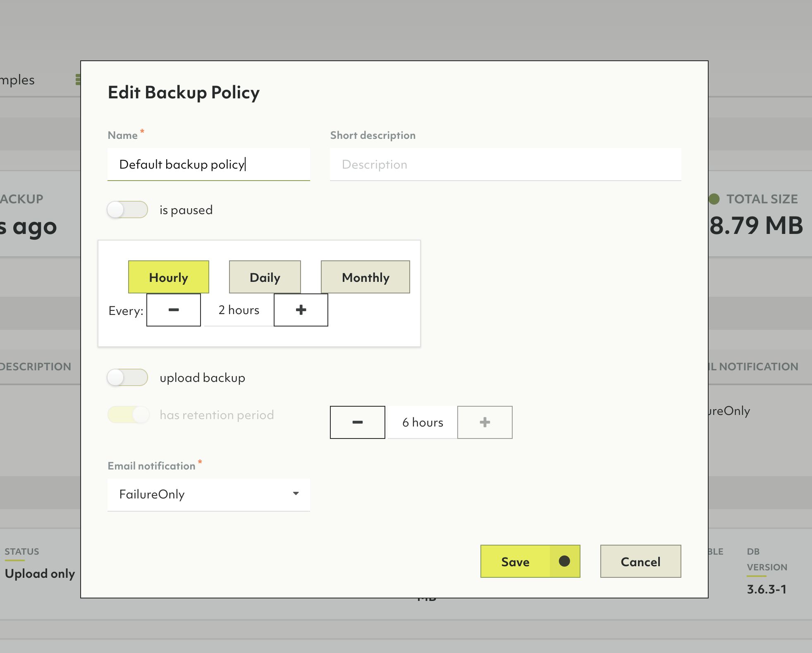This screenshot has height=653, width=812.
Task: Toggle the is paused switch
Action: [127, 210]
